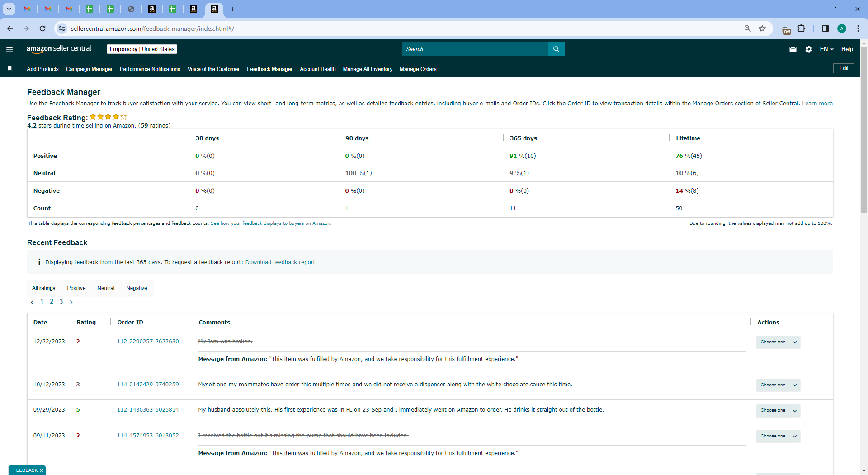Viewport: 868px width, 475px height.
Task: Open the Help link in the header
Action: click(847, 49)
